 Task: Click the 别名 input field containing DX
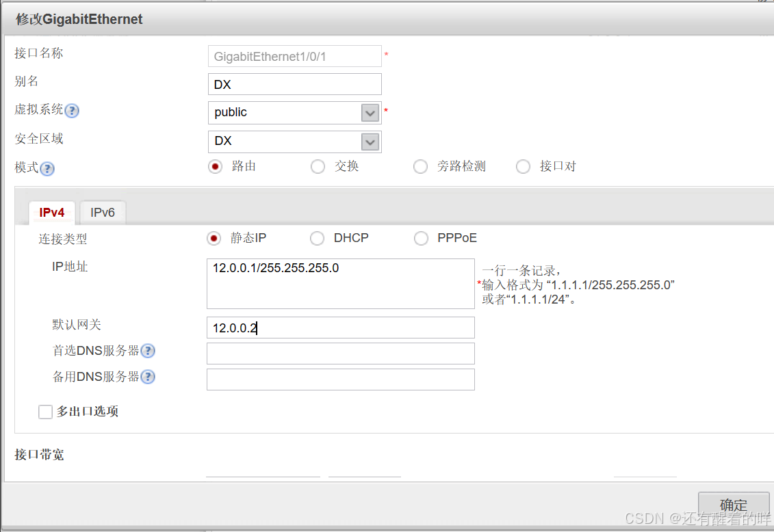[x=295, y=84]
